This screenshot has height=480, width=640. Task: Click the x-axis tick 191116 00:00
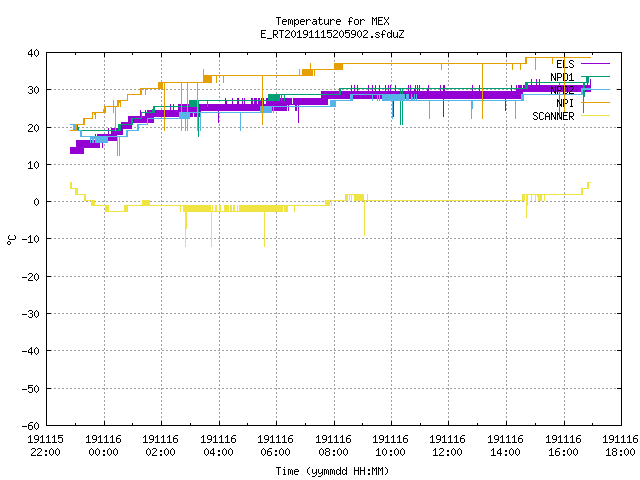point(103,446)
